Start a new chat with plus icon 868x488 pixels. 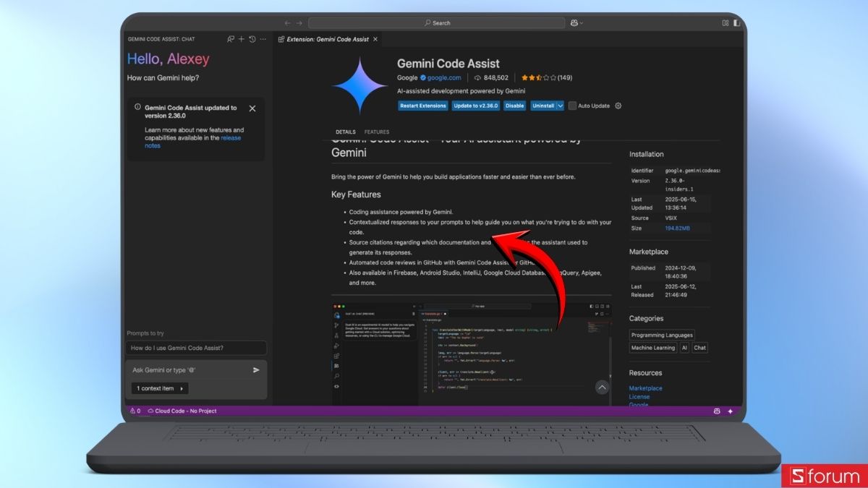242,39
